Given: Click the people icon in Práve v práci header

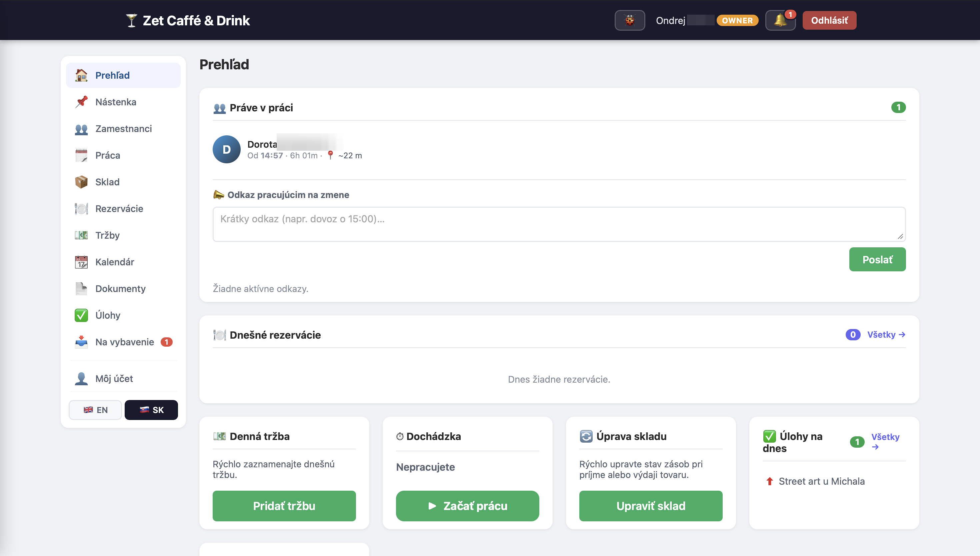Looking at the screenshot, I should click(220, 108).
